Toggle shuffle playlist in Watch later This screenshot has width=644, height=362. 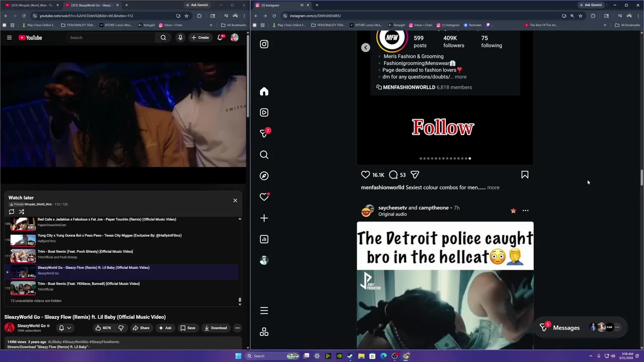pos(21,212)
